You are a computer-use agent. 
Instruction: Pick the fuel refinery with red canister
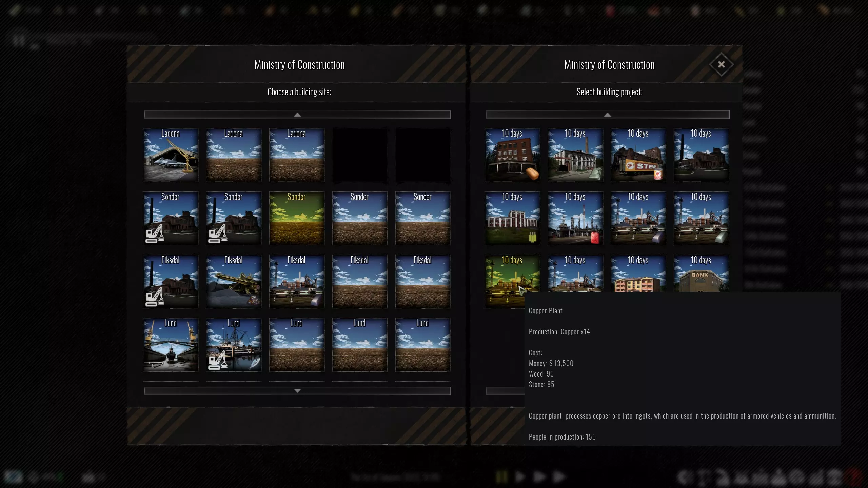click(x=575, y=218)
